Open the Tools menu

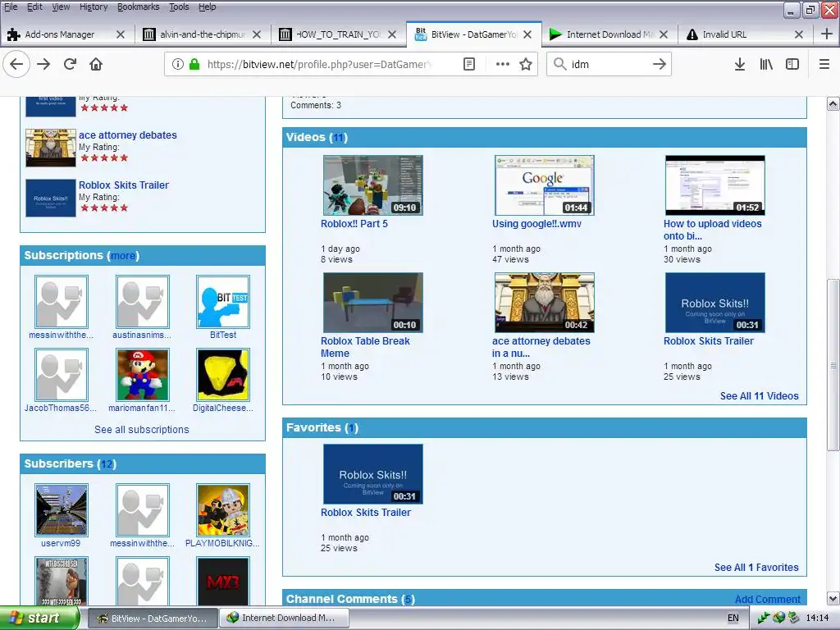[179, 7]
